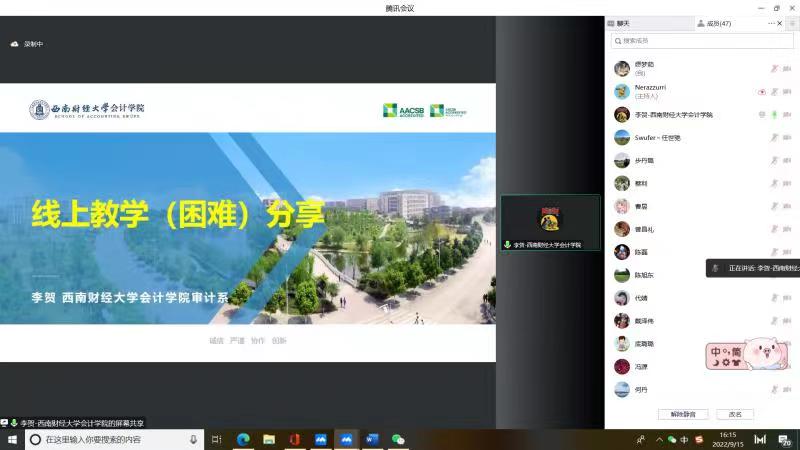Click the Windows Start button
800x450 pixels.
point(12,439)
